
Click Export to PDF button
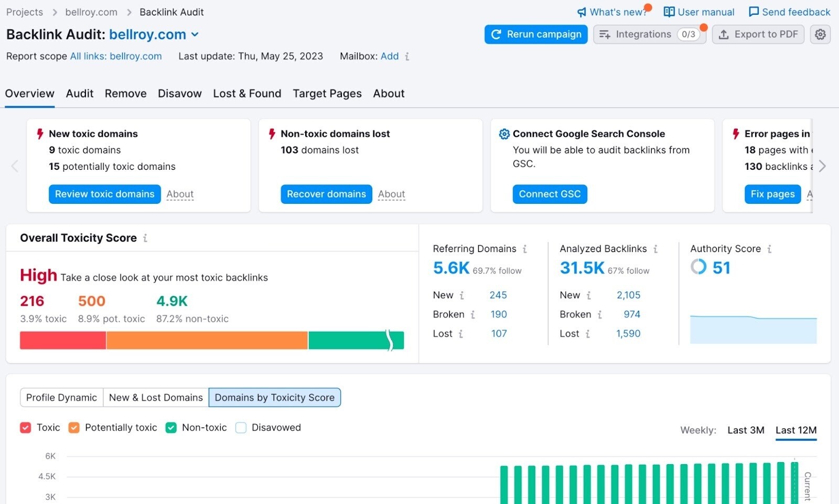758,35
